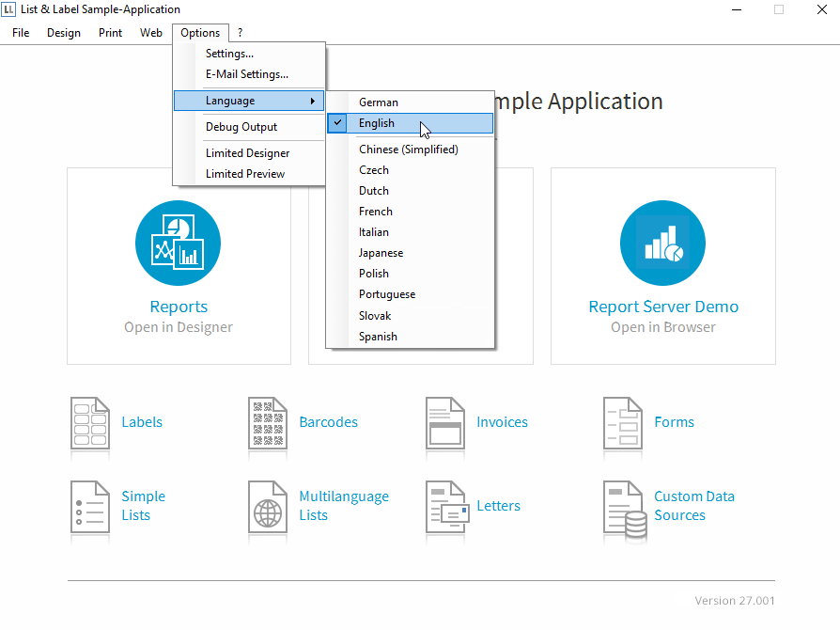
Task: Open the Labels link
Action: (142, 422)
